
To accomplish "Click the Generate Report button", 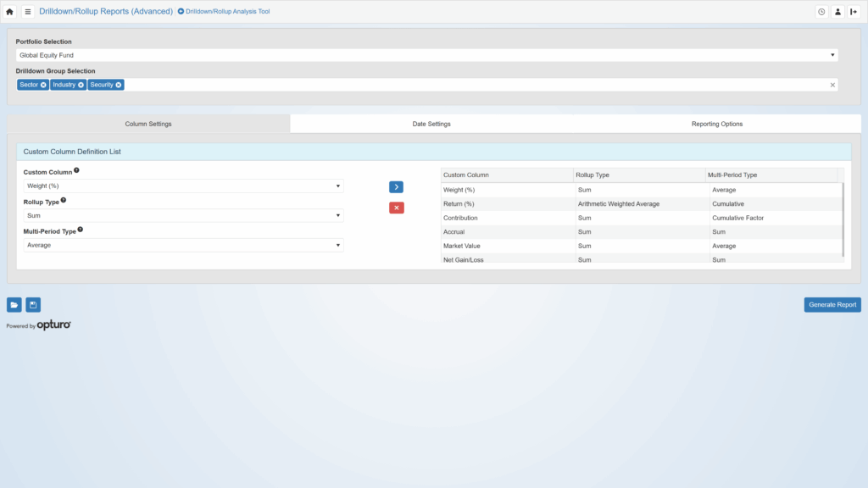I will pyautogui.click(x=832, y=305).
